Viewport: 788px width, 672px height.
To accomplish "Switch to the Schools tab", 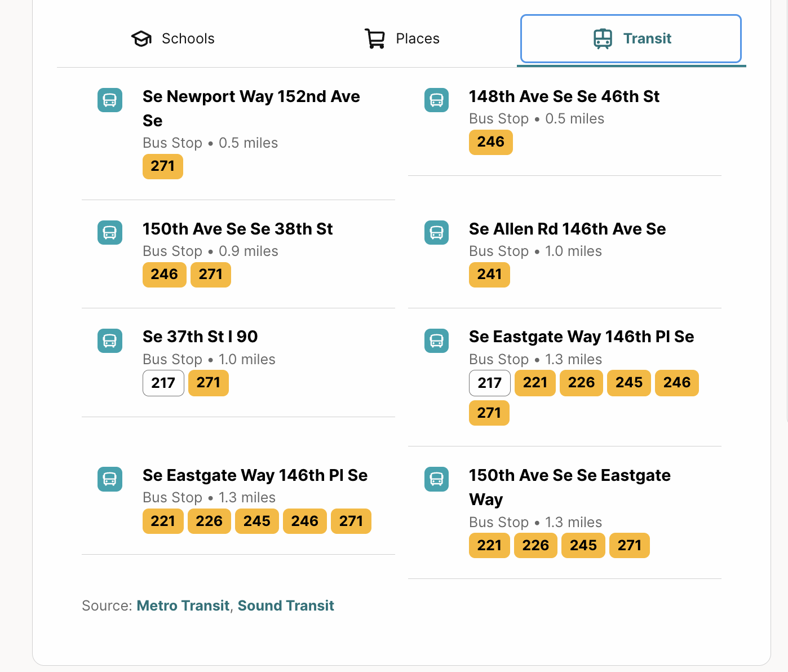I will point(173,38).
